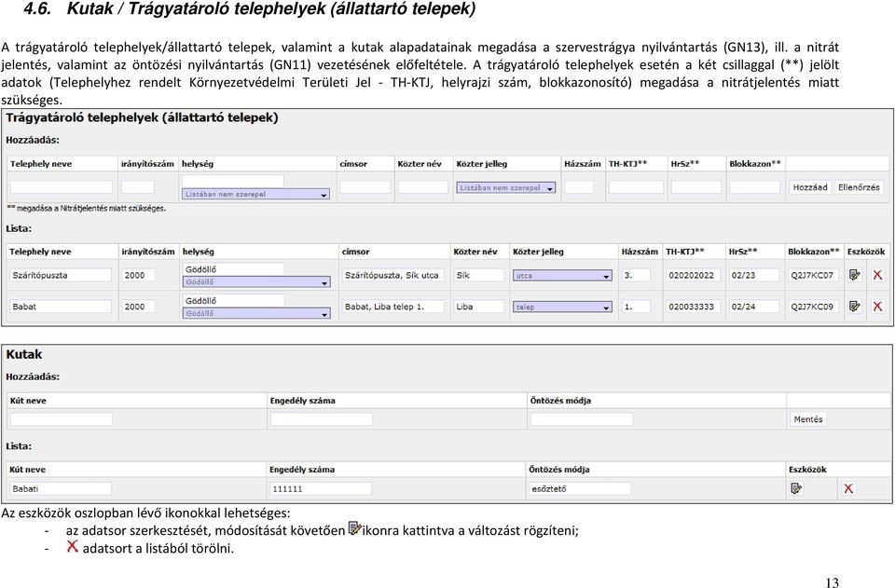This screenshot has height=588, width=895.
Task: Click the Hozzáad button
Action: [810, 187]
